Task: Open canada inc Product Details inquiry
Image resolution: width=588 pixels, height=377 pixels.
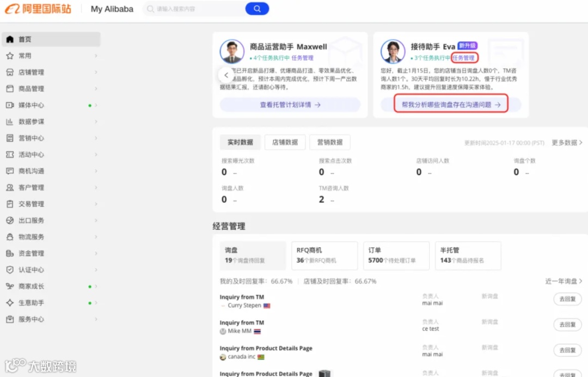Action: 266,348
